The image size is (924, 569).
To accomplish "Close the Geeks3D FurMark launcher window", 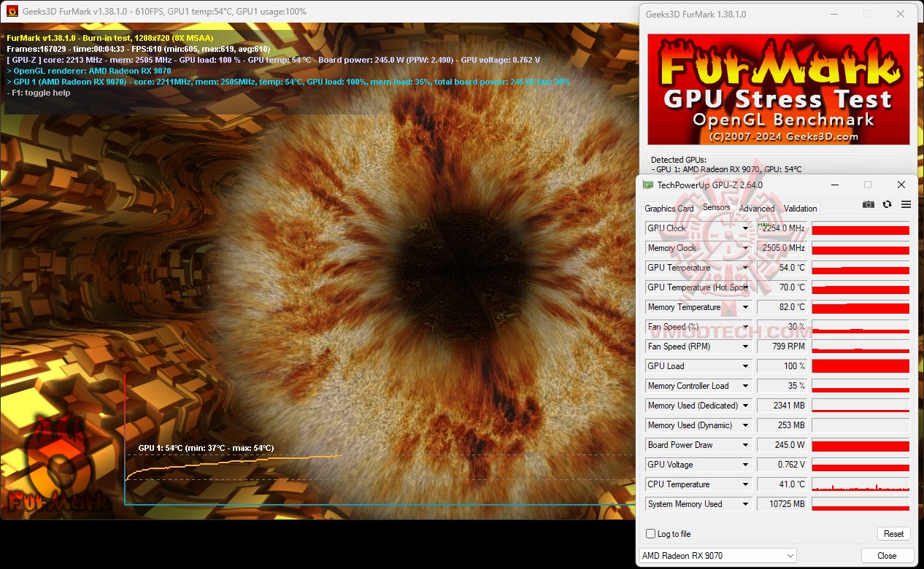I will click(x=901, y=14).
